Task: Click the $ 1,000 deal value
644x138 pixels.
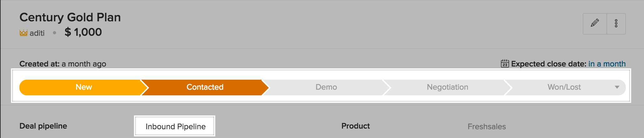Action: click(x=83, y=32)
